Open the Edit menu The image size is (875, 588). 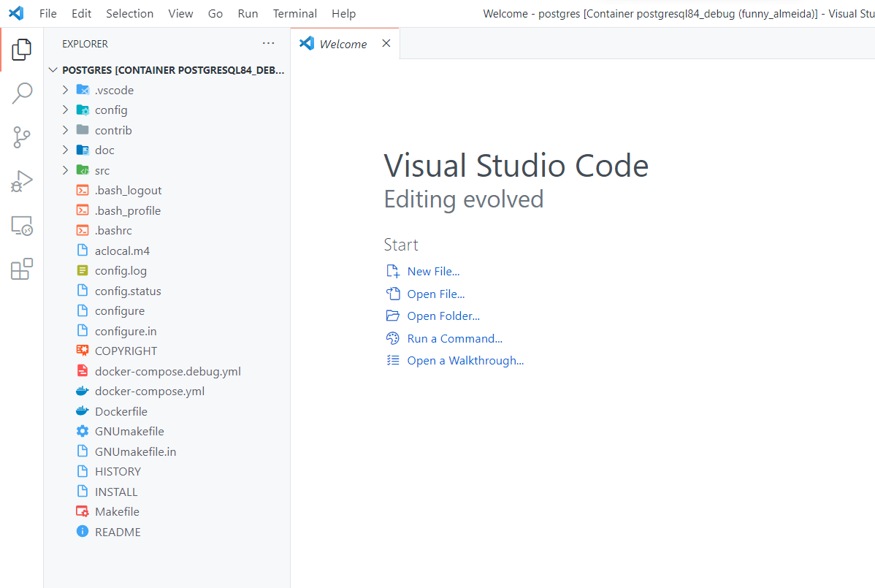pos(82,13)
